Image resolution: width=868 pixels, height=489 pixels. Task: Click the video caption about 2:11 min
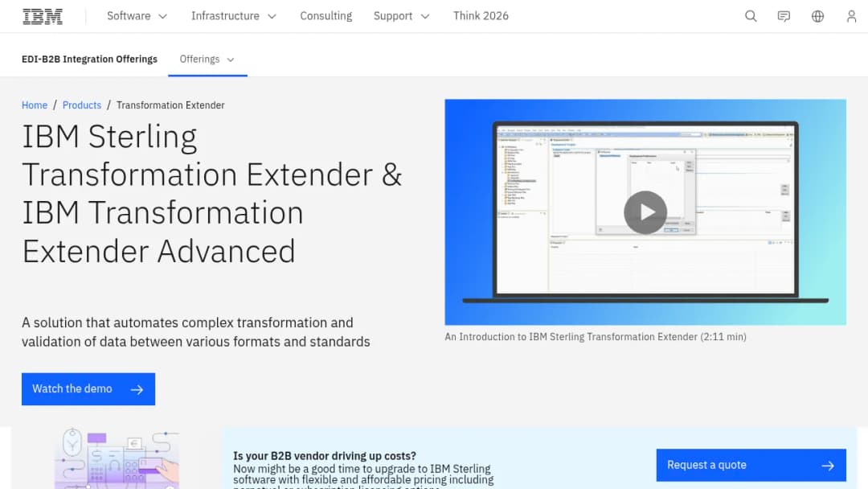[x=596, y=337]
